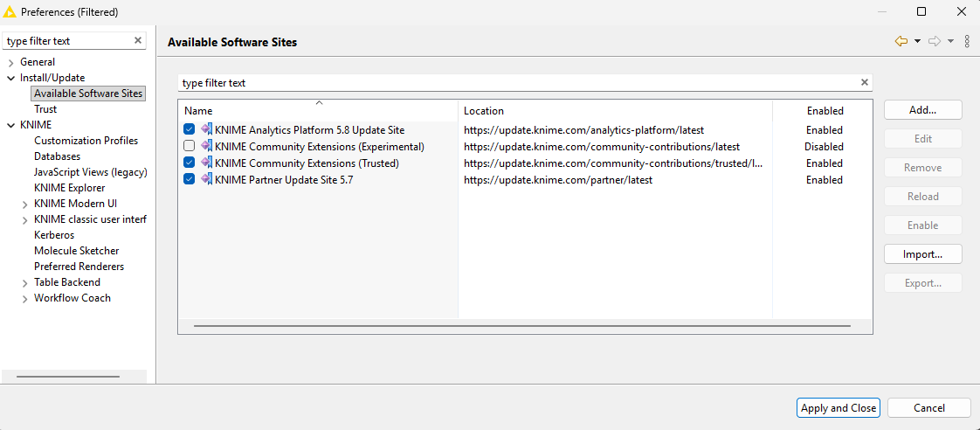Viewport: 980px width, 430px height.
Task: Open JavaScript Views (legacy) preferences
Action: point(90,172)
